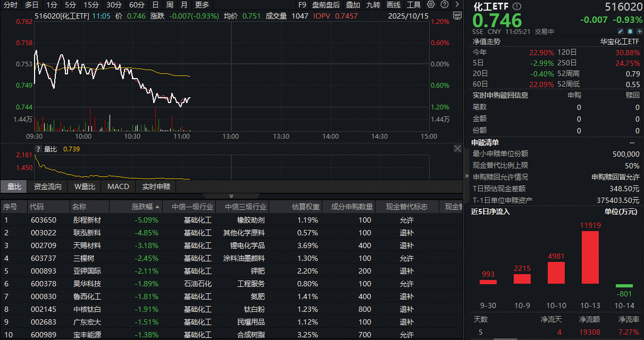Expand 申赎清单 using the ellipsis control
The width and height of the screenshot is (644, 340).
[632, 142]
